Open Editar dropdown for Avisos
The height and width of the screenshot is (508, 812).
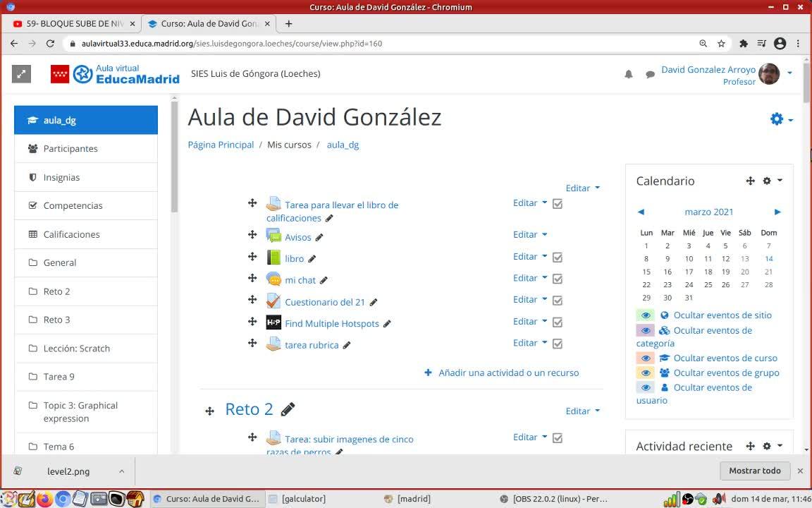click(x=530, y=234)
